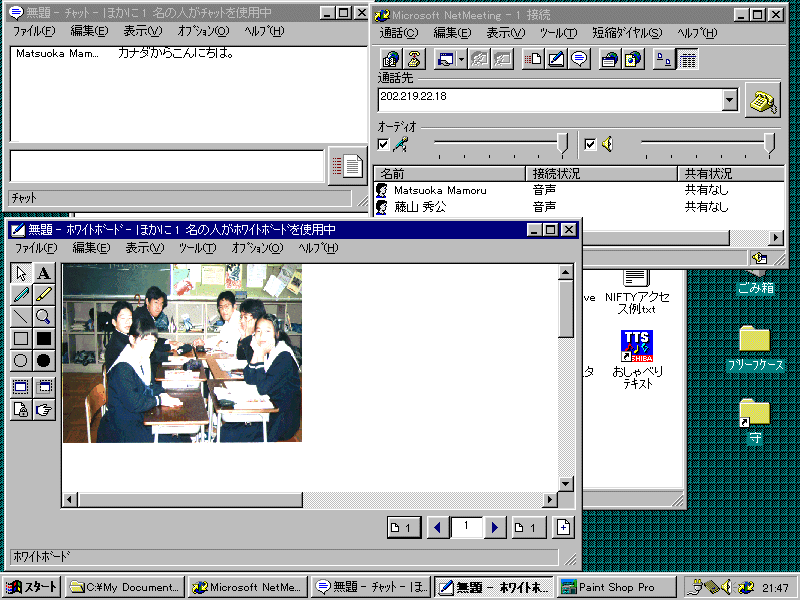Send chat message with the page button
Image resolution: width=800 pixels, height=600 pixels.
(x=347, y=166)
